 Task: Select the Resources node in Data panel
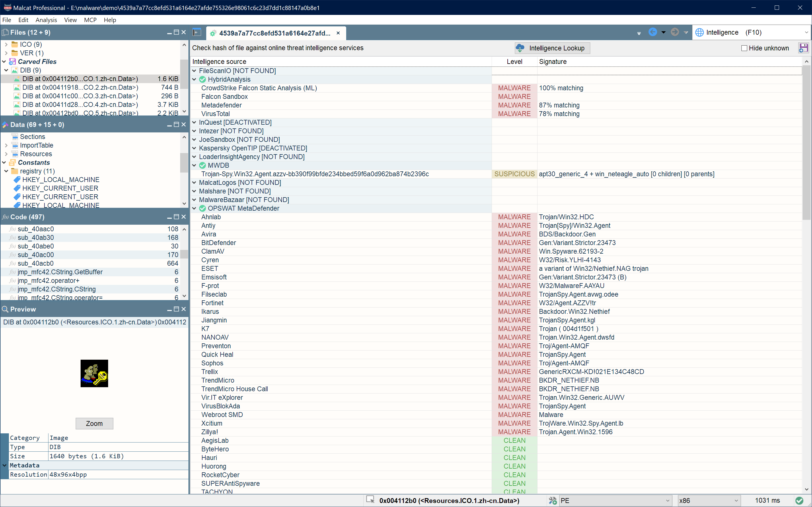[36, 154]
